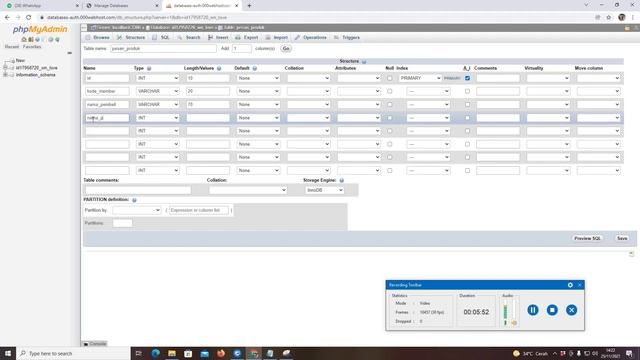Toggle Null checkbox for kode_member row
The height and width of the screenshot is (360, 640).
tap(389, 91)
